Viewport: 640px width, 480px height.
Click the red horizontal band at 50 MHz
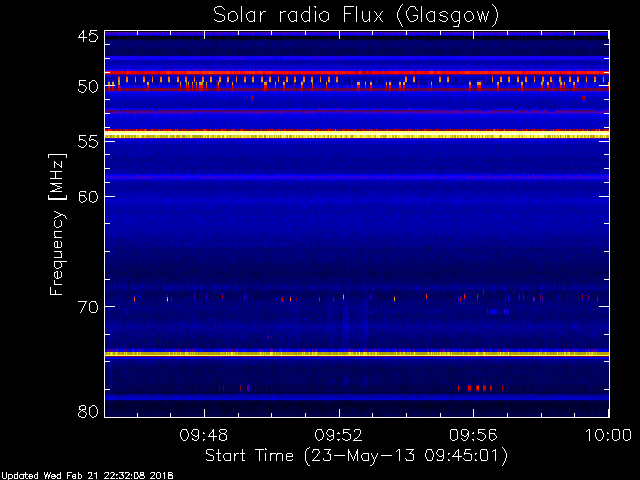(355, 89)
